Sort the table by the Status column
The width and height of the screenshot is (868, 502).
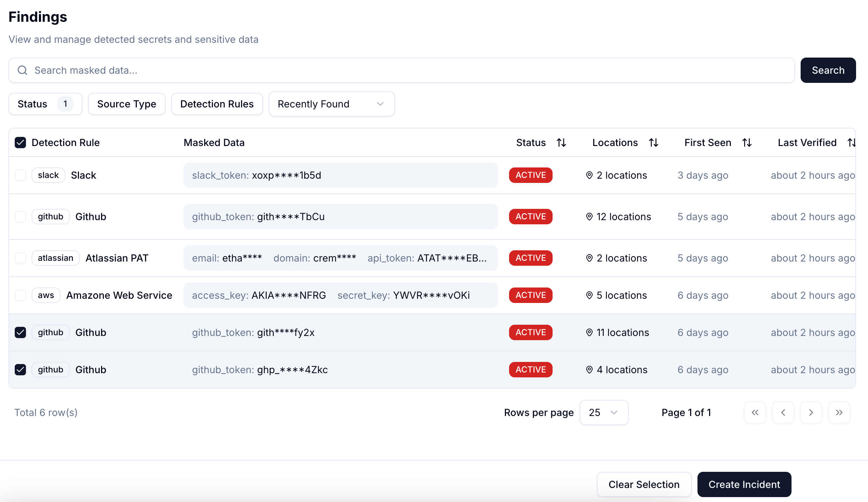tap(561, 143)
